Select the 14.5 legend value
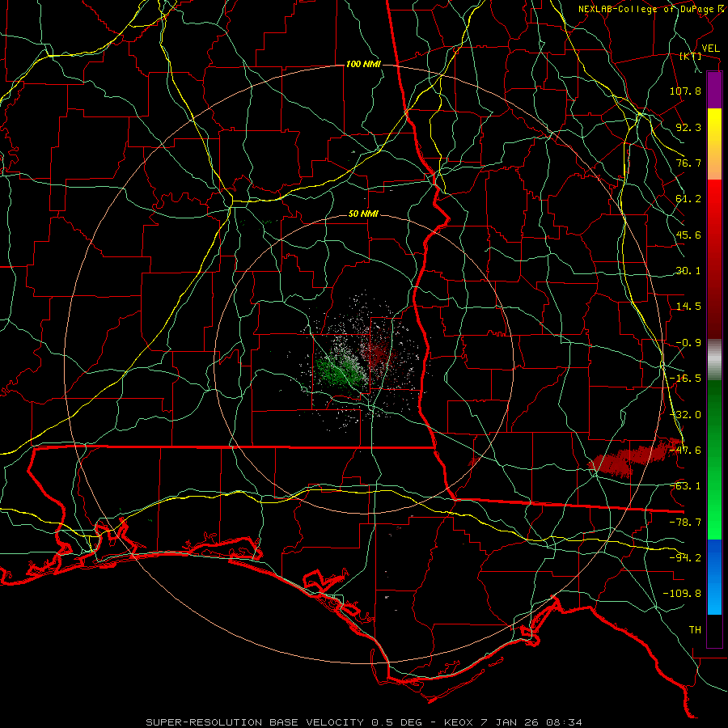The height and width of the screenshot is (728, 728). [x=688, y=307]
